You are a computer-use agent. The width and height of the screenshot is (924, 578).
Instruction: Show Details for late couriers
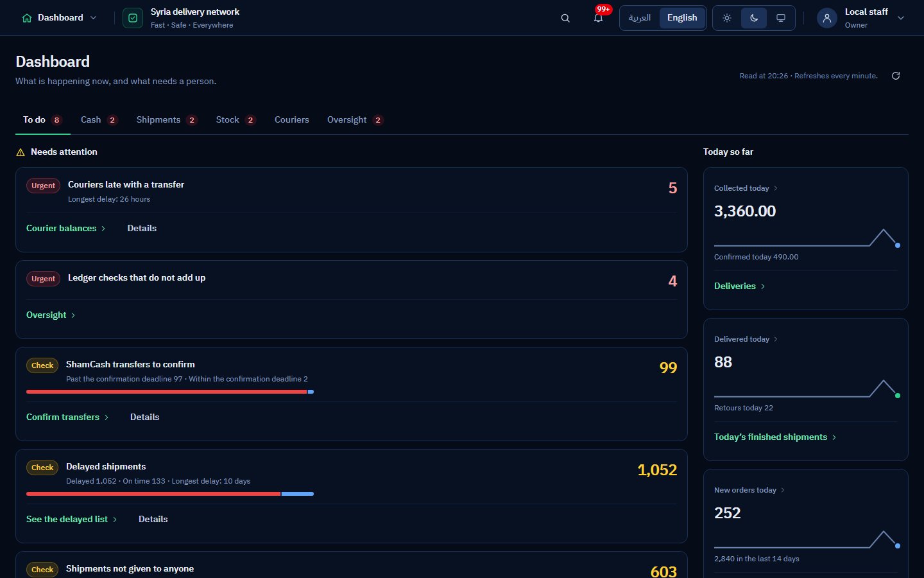point(142,229)
